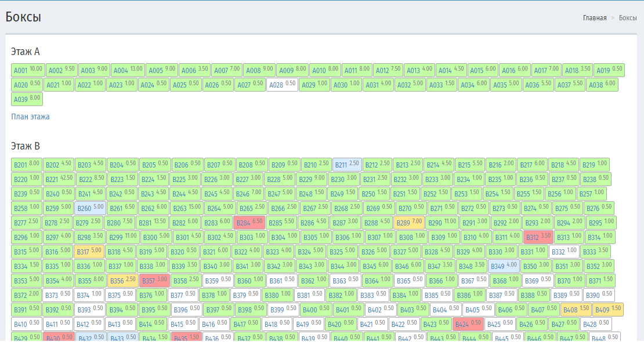The image size is (644, 342).
Task: Click the white box B428
Action: (x=596, y=324)
